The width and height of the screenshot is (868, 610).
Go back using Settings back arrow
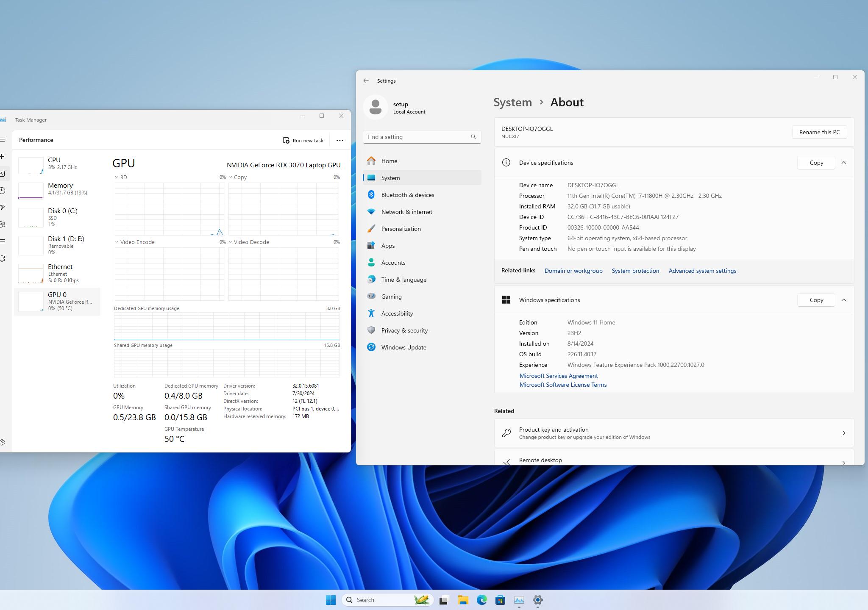[366, 80]
